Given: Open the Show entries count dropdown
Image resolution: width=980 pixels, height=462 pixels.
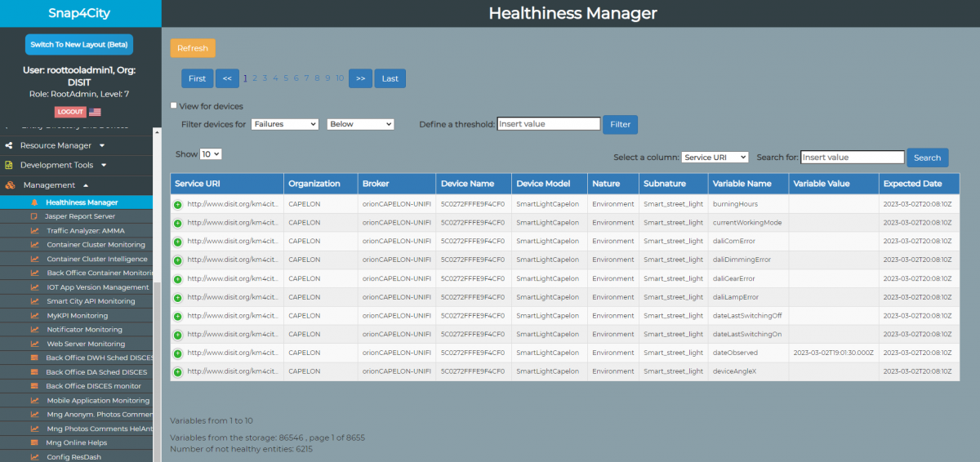Looking at the screenshot, I should tap(211, 153).
